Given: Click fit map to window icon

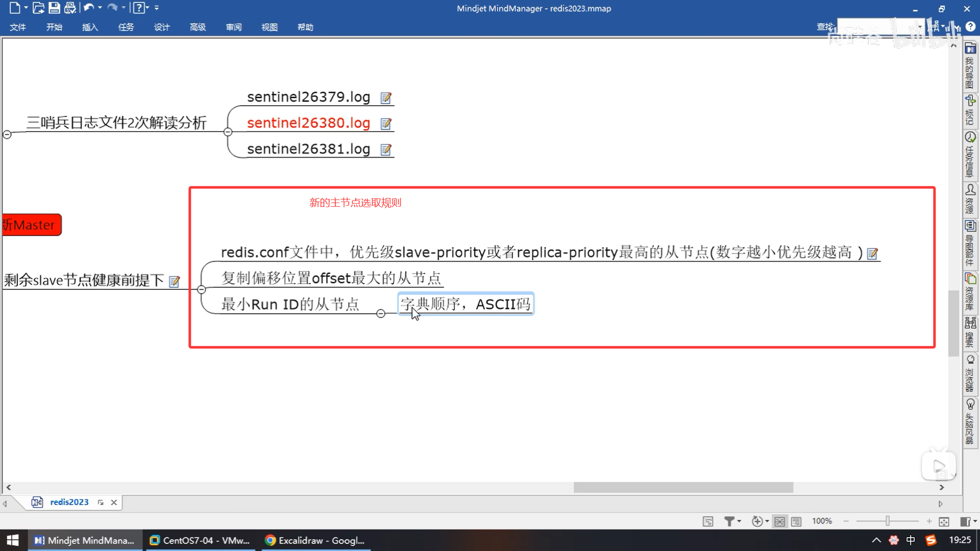Looking at the screenshot, I should (x=944, y=521).
